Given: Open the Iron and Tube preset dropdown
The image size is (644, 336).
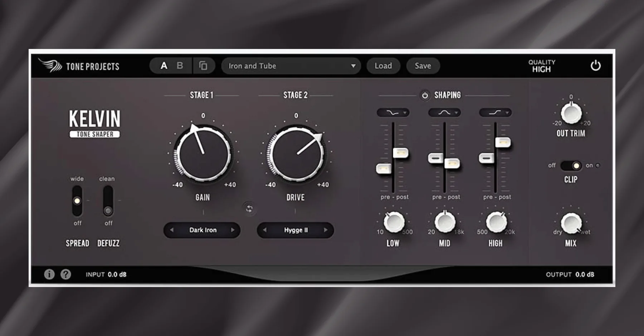Looking at the screenshot, I should point(291,66).
